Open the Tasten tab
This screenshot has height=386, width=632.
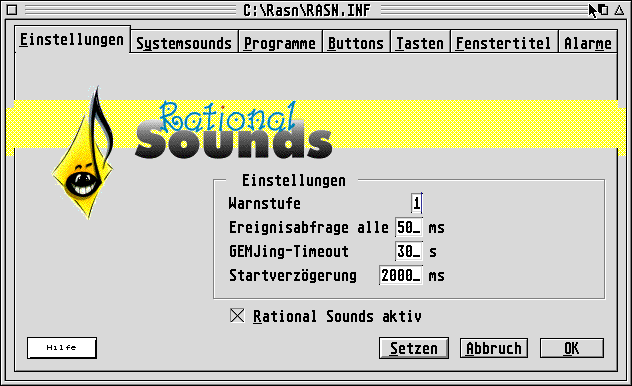tap(420, 42)
